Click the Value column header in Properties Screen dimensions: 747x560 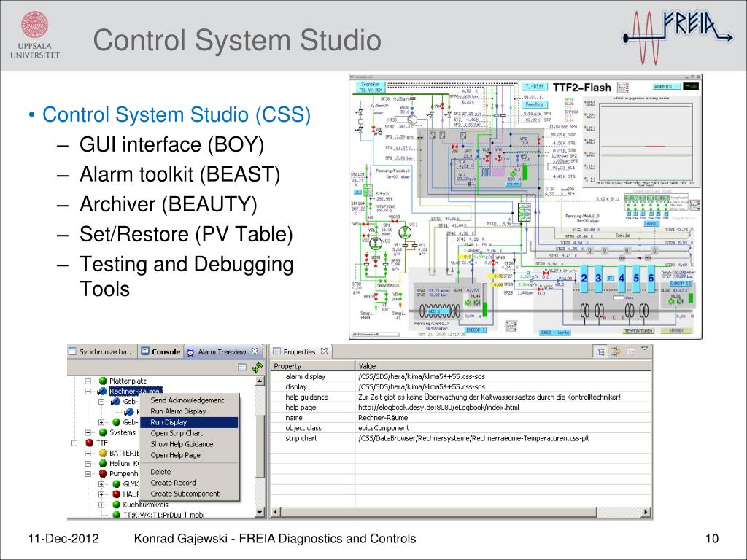point(503,366)
